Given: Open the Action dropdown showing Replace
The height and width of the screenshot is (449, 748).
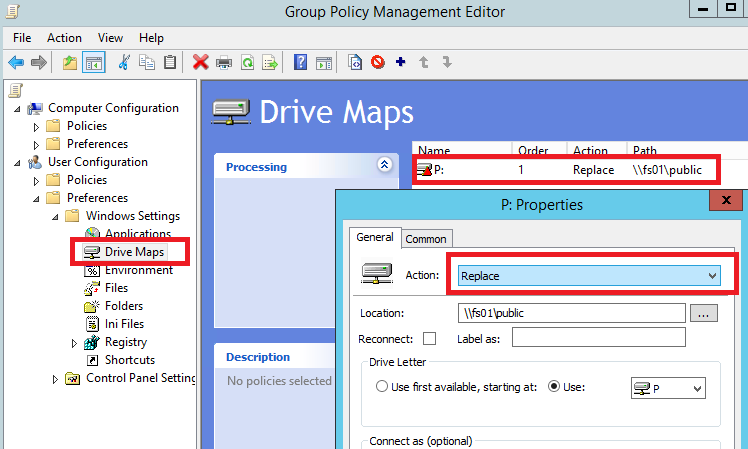Looking at the screenshot, I should 589,275.
